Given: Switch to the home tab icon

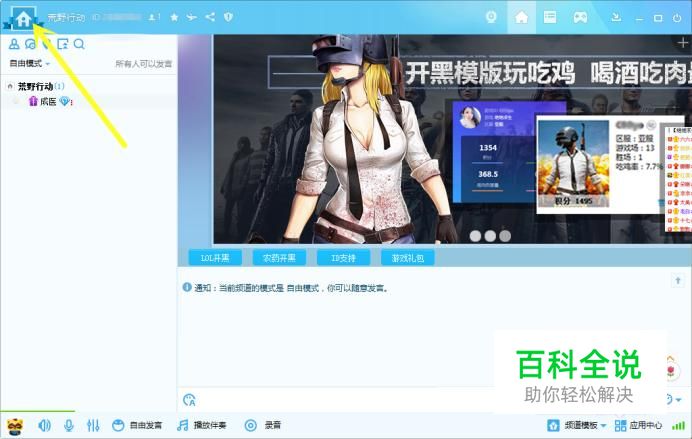Looking at the screenshot, I should (521, 17).
